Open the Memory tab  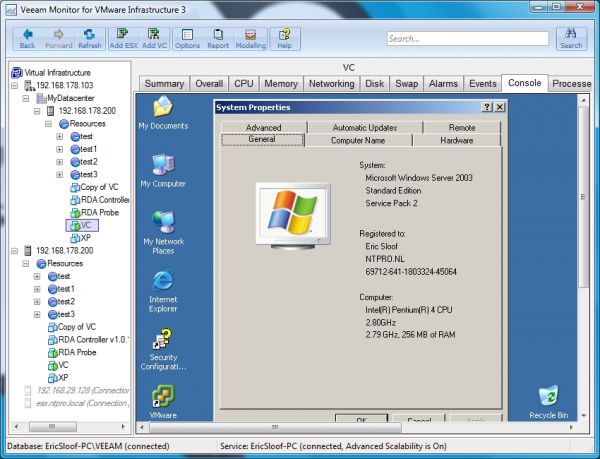pos(281,84)
